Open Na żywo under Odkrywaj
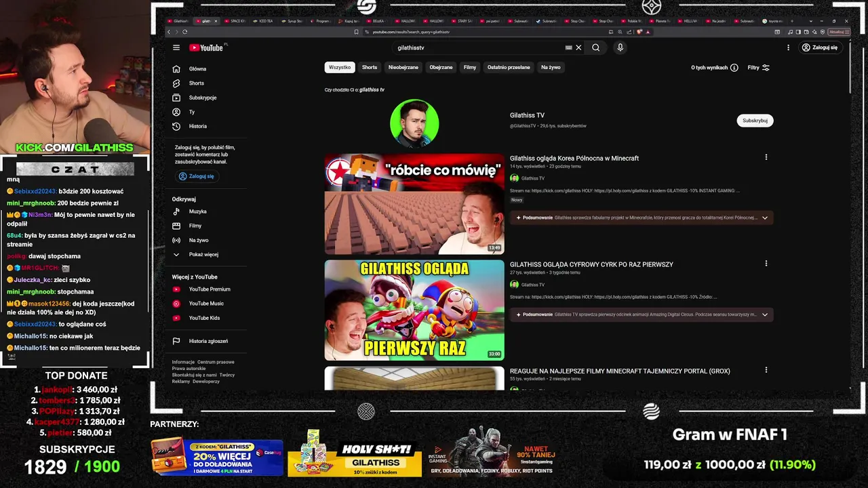This screenshot has width=868, height=488. coord(199,240)
